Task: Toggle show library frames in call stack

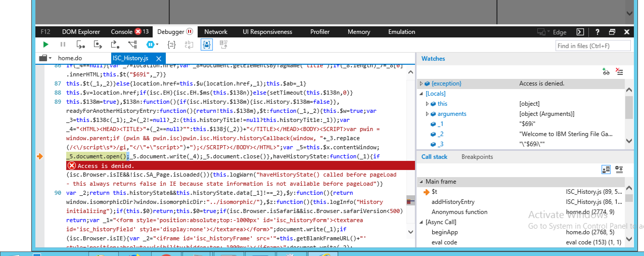Action: click(x=606, y=169)
